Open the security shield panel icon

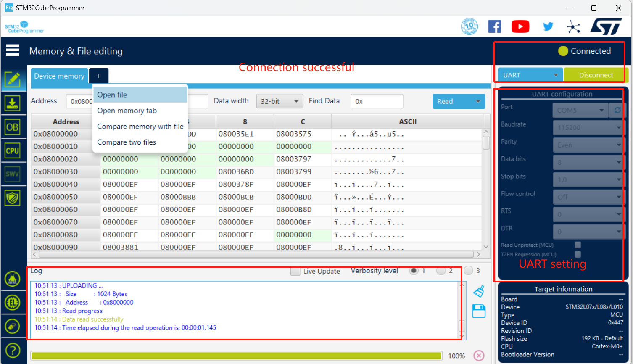[x=13, y=198]
